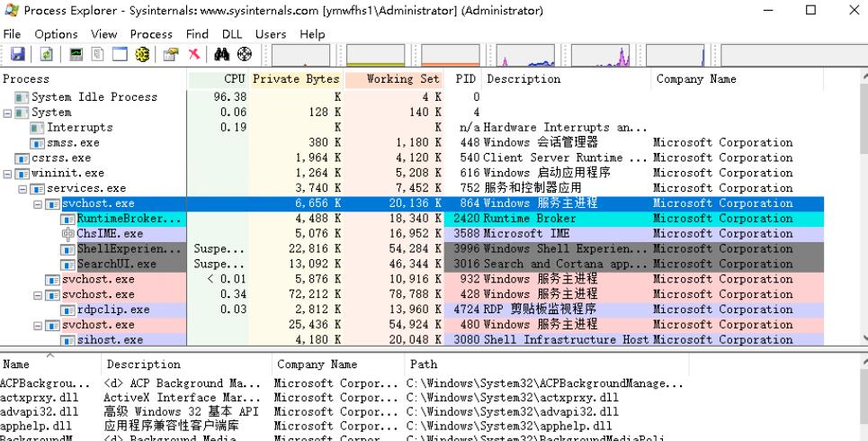Sort by upper pane Description column header

pyautogui.click(x=567, y=79)
